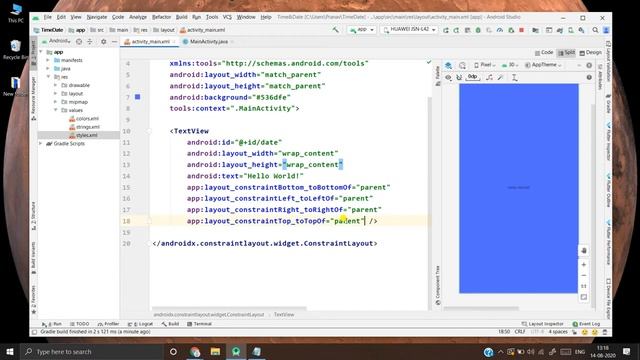Open the design surface layers icon
The image size is (640, 360).
tap(449, 65)
